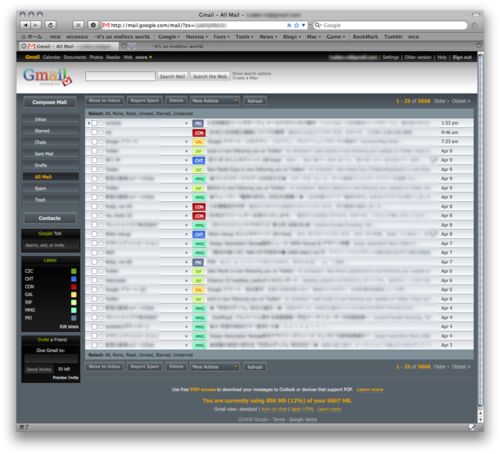Open the Trash folder
This screenshot has width=500, height=454.
tap(51, 200)
